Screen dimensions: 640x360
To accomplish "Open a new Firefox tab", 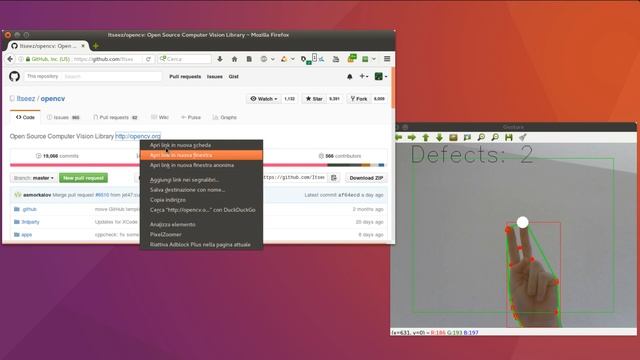I will (96, 46).
